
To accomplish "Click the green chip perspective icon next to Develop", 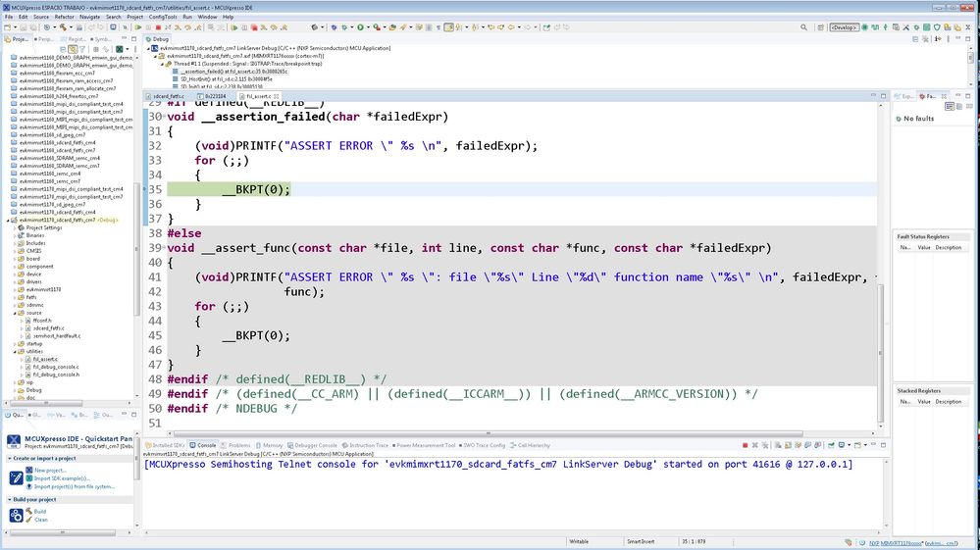I will coord(864,27).
